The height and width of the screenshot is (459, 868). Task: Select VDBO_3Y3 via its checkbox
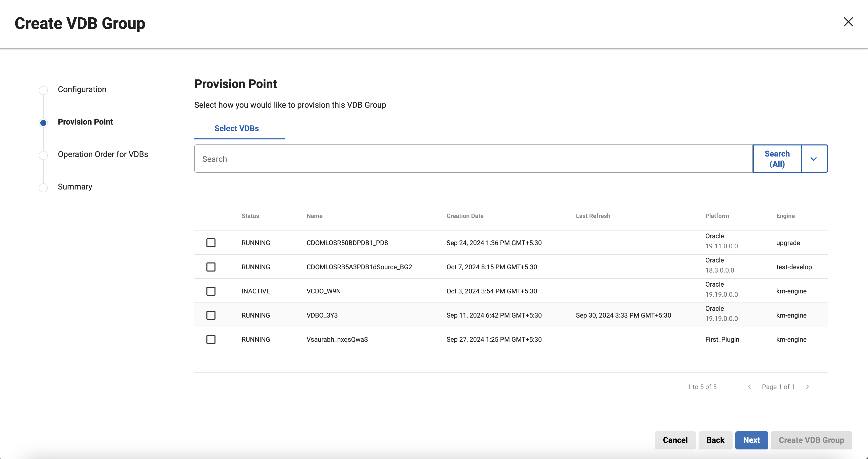[211, 315]
